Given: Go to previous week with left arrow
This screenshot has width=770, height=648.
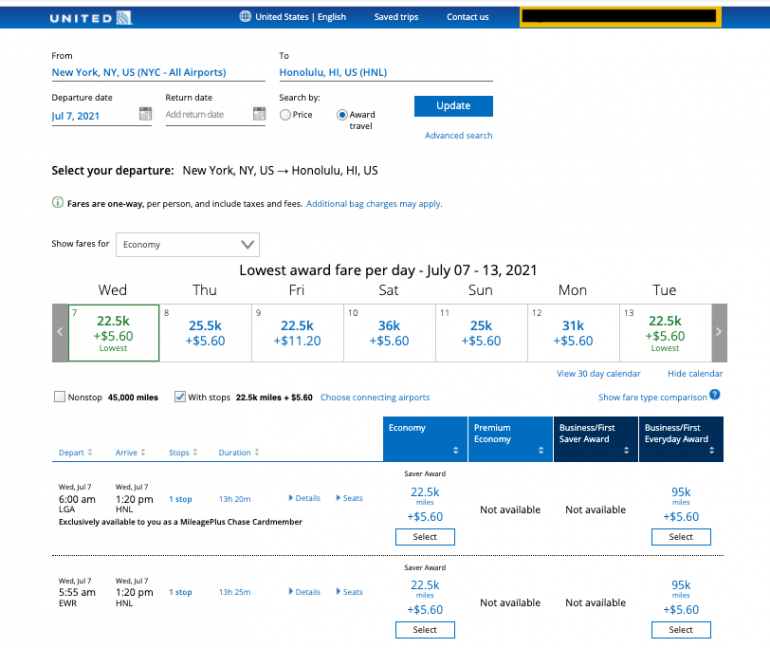Looking at the screenshot, I should [x=60, y=332].
